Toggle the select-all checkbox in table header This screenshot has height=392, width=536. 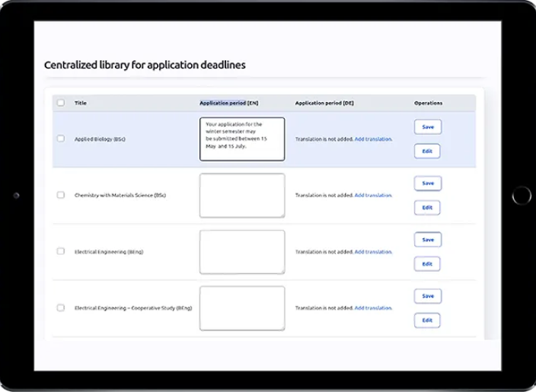point(61,103)
